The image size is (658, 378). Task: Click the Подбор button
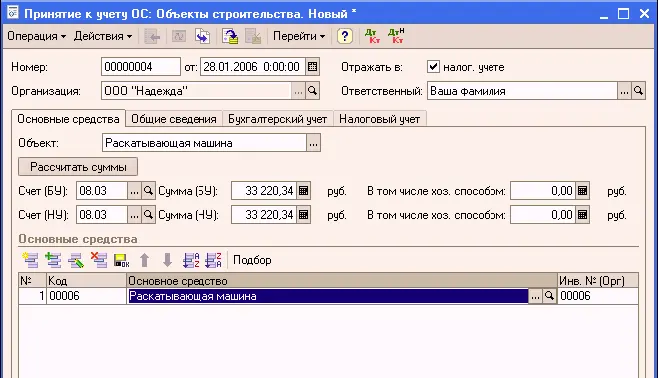(x=252, y=260)
